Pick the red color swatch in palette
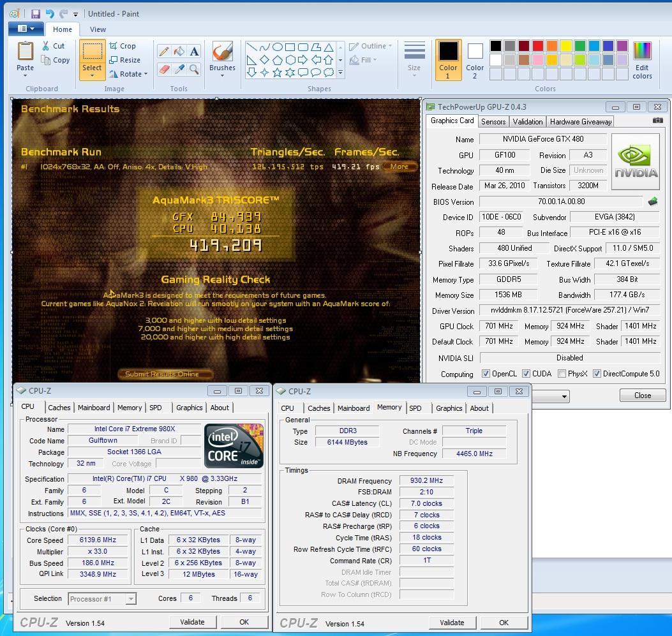 click(538, 46)
